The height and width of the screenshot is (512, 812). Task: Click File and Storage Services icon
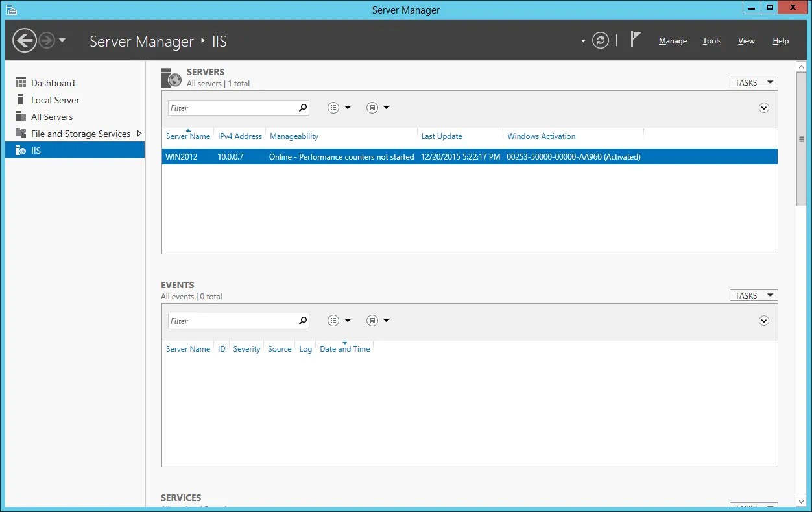pos(20,134)
